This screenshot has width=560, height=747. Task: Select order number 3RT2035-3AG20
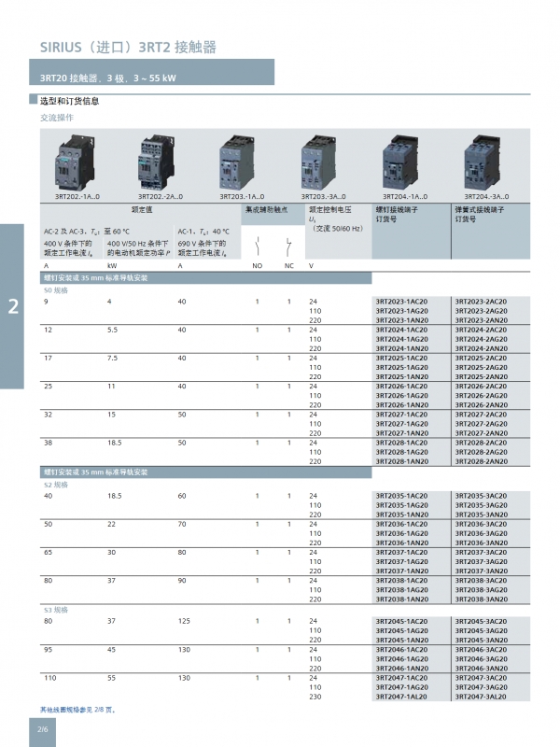(x=481, y=505)
